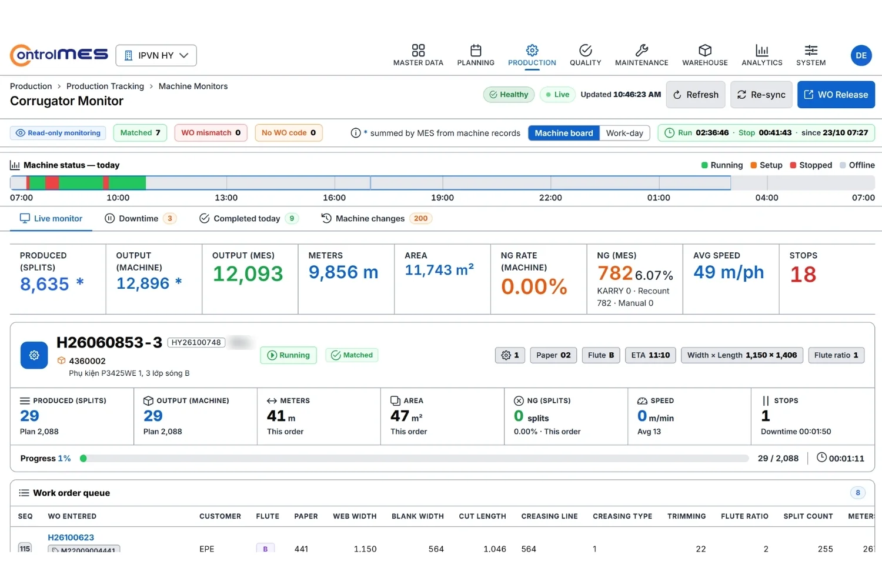
Task: Filter by WO mismatch 0 chip
Action: point(211,133)
